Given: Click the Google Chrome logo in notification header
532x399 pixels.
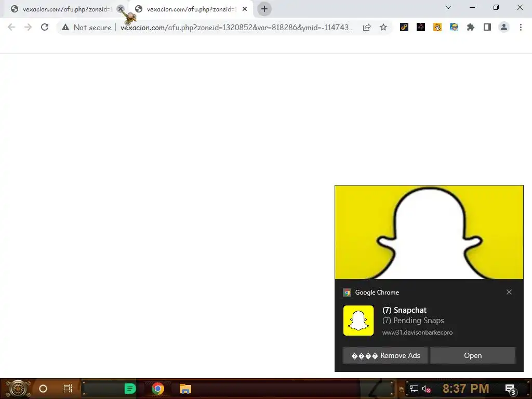Looking at the screenshot, I should tap(347, 292).
